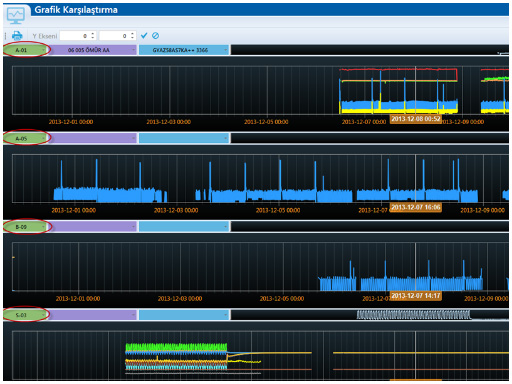Open the purple 06 005 ÖMÜR AA dropdown
512x384 pixels.
click(x=93, y=50)
